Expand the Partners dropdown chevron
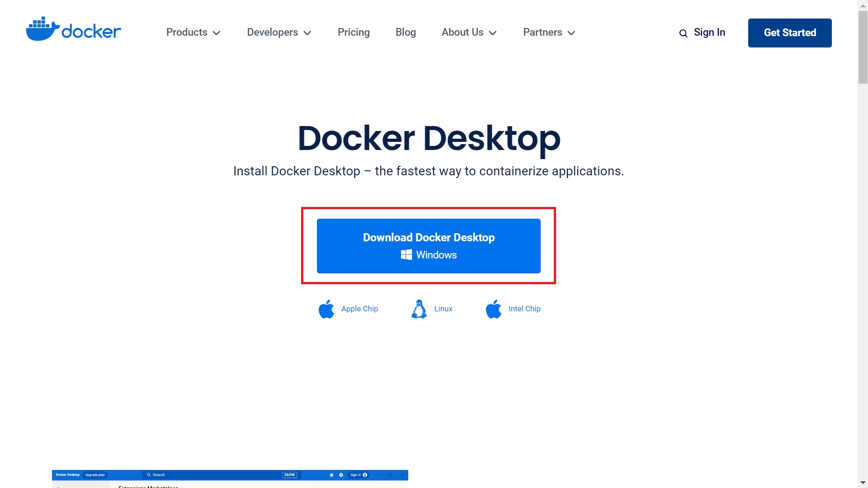Image resolution: width=868 pixels, height=488 pixels. tap(571, 33)
